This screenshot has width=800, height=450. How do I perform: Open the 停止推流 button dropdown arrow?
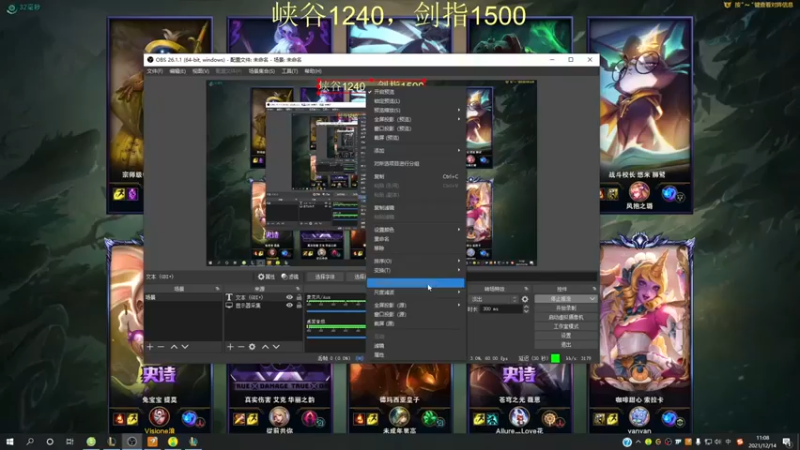592,299
